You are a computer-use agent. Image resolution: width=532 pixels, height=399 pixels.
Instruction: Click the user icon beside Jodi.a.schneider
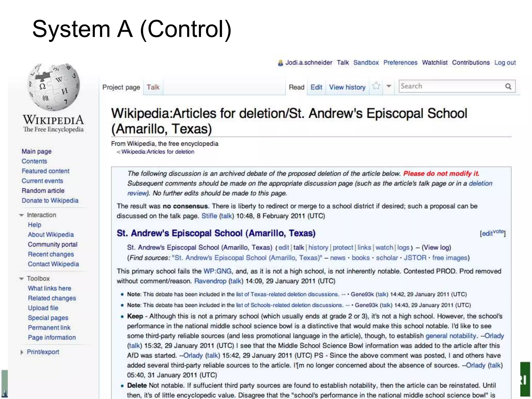281,63
